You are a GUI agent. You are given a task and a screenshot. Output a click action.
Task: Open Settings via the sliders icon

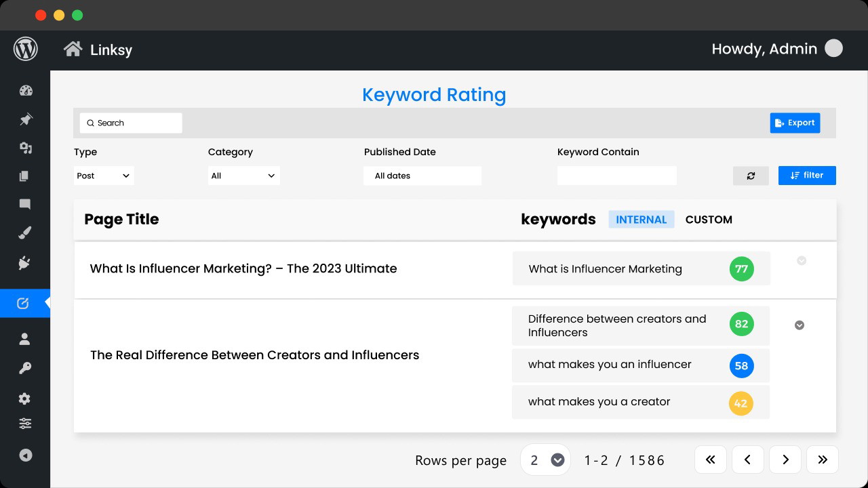[x=25, y=424]
